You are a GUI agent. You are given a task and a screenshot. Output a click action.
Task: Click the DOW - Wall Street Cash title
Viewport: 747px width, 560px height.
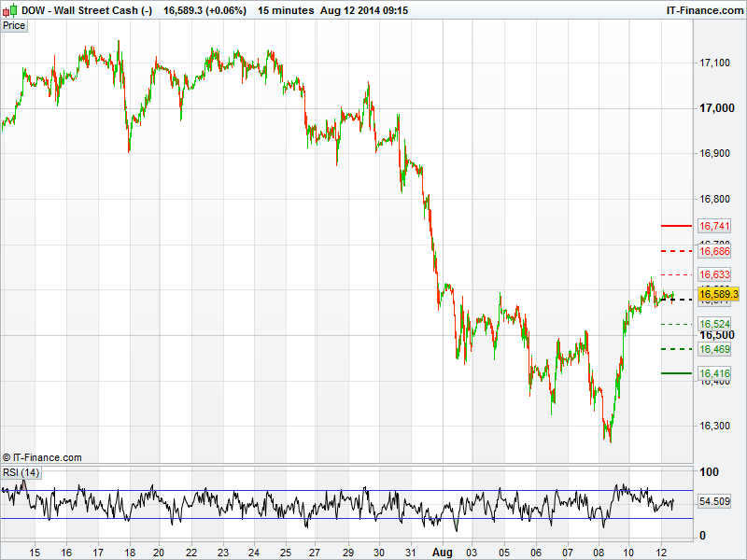point(86,10)
